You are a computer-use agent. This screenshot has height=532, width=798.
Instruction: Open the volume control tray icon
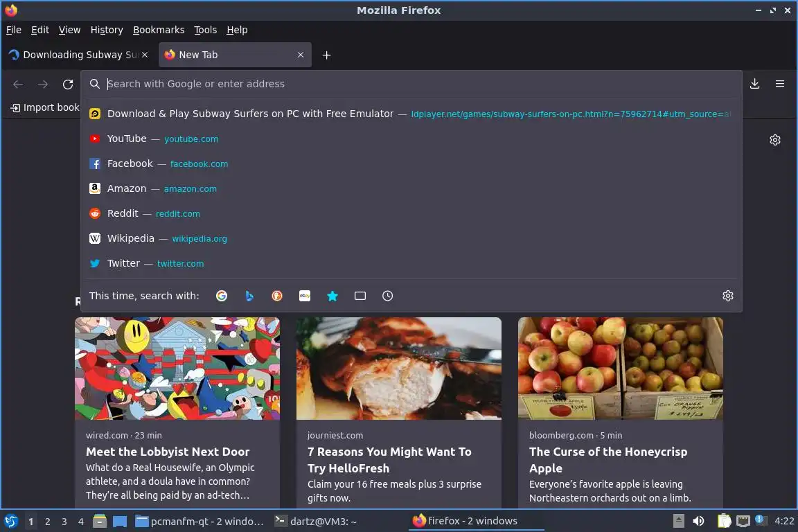698,521
